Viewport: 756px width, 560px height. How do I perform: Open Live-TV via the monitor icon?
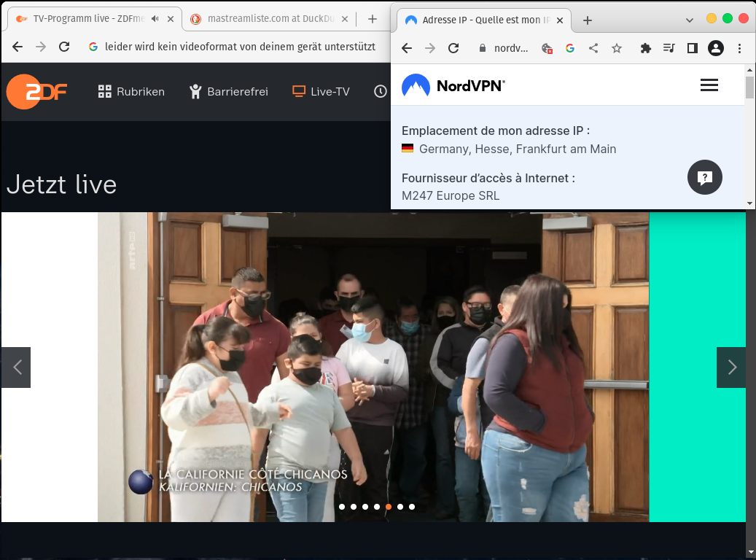pos(297,91)
